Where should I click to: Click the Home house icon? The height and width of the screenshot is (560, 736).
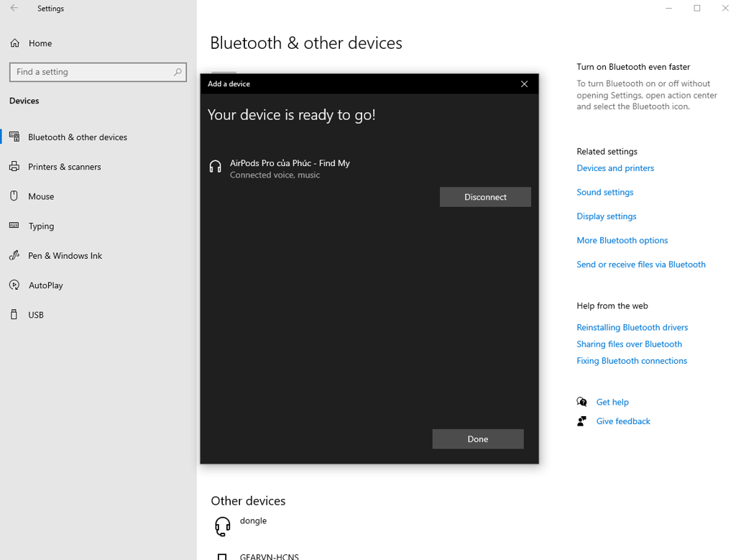coord(15,43)
